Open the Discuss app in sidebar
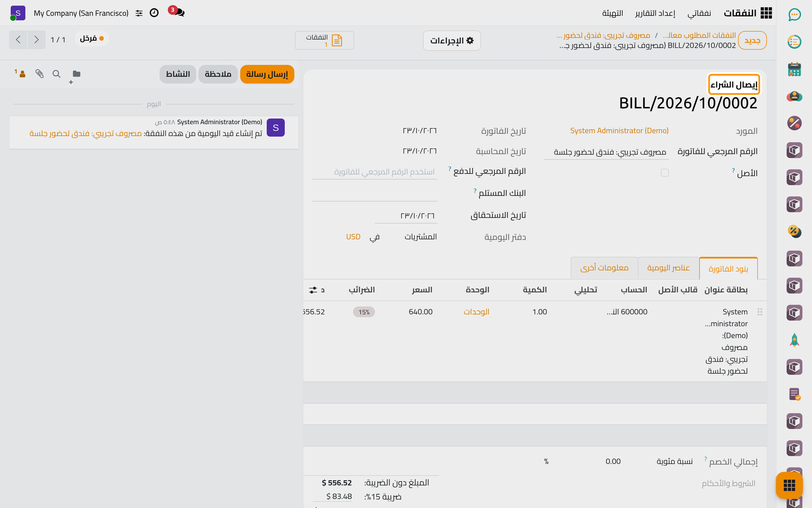The image size is (812, 508). (795, 15)
